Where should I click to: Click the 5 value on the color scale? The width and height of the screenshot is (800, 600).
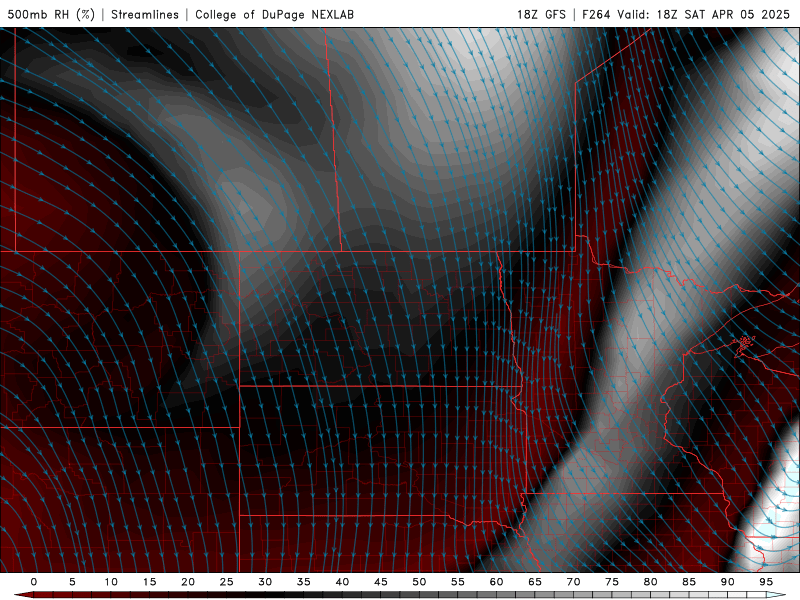click(72, 582)
